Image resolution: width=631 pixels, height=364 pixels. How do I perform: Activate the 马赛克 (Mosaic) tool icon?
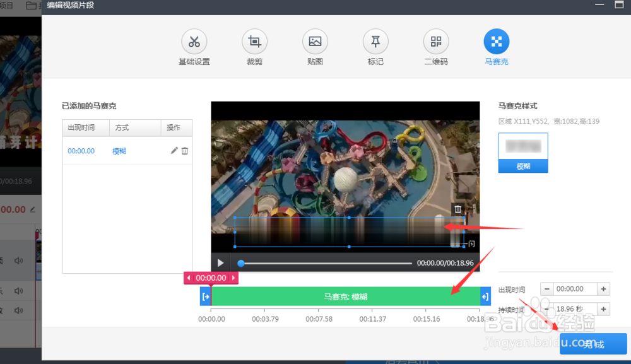[x=496, y=40]
